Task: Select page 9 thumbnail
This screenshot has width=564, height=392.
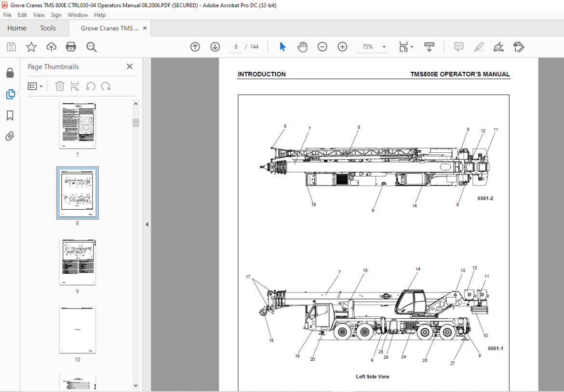Action: click(77, 261)
